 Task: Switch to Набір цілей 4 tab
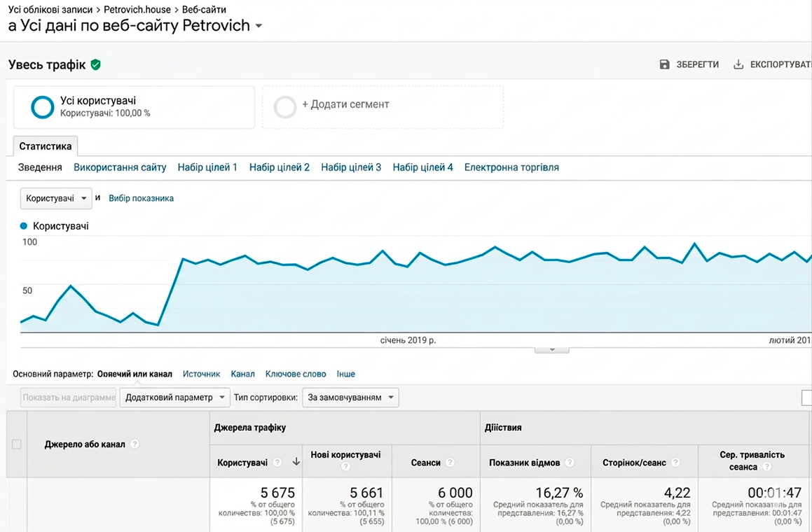422,167
